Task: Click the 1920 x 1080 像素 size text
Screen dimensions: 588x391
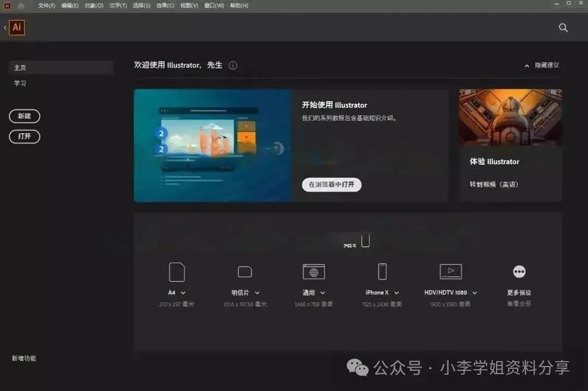Action: (450, 304)
